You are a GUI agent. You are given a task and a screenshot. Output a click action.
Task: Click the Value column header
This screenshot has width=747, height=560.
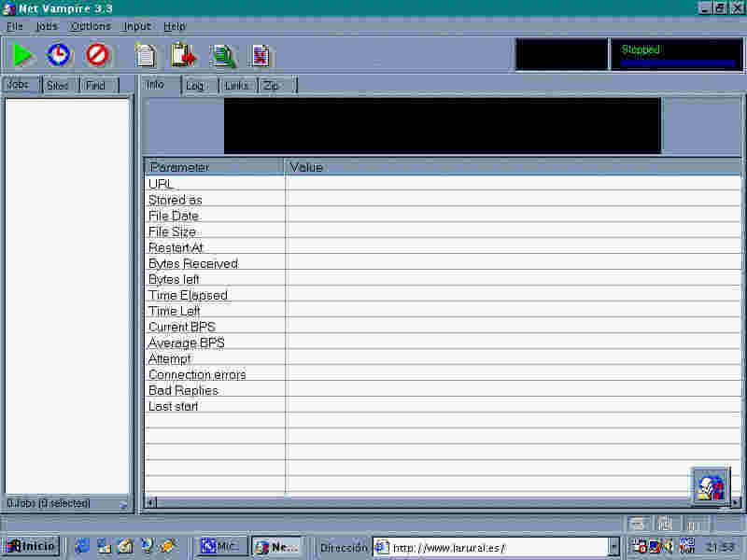tap(513, 167)
